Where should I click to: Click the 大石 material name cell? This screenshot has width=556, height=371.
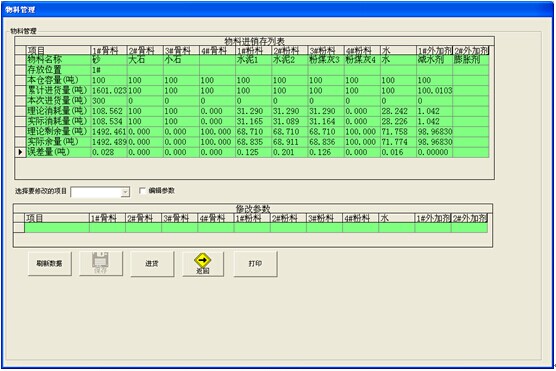click(145, 60)
